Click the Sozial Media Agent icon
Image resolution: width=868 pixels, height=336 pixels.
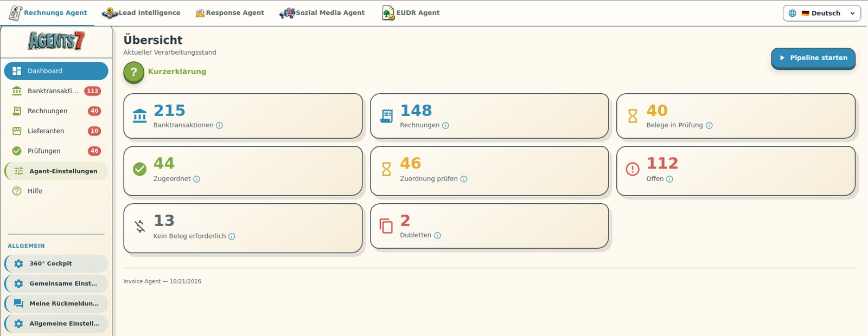point(287,13)
